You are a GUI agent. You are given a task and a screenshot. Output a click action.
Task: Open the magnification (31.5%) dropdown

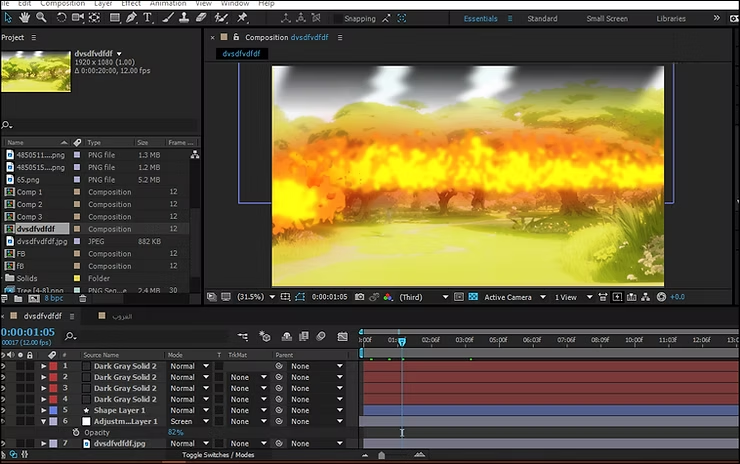pos(256,297)
